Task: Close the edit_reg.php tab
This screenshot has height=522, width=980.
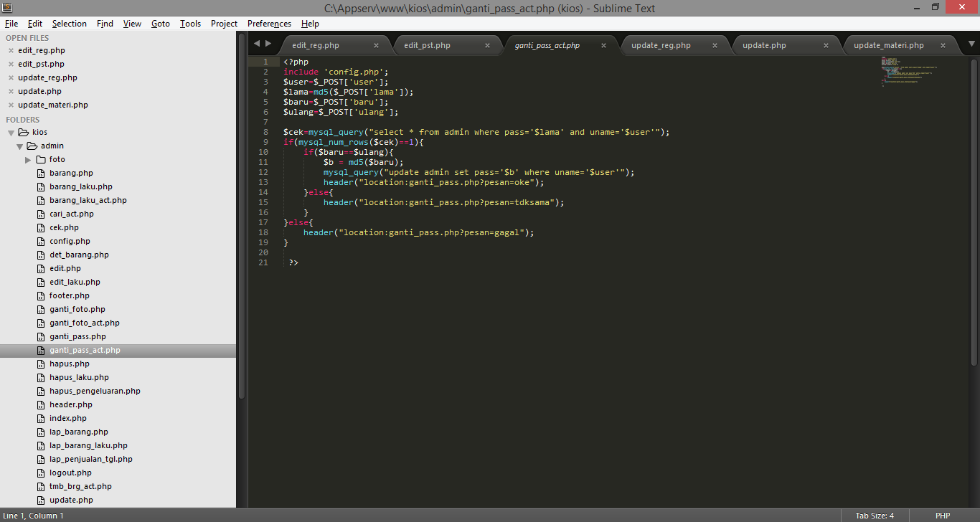Action: tap(376, 45)
